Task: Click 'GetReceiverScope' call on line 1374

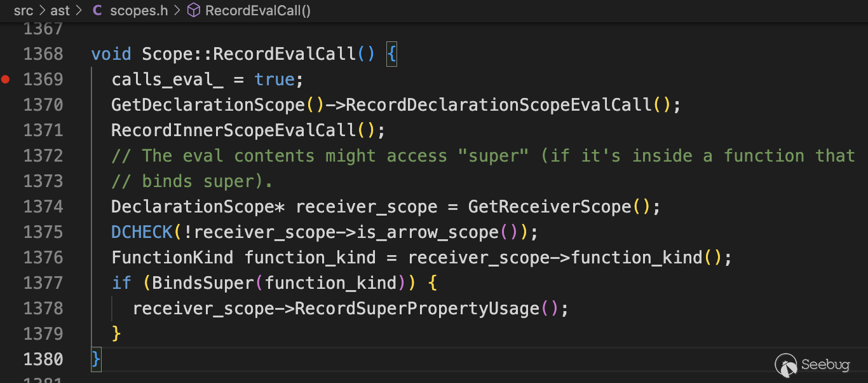Action: (550, 207)
